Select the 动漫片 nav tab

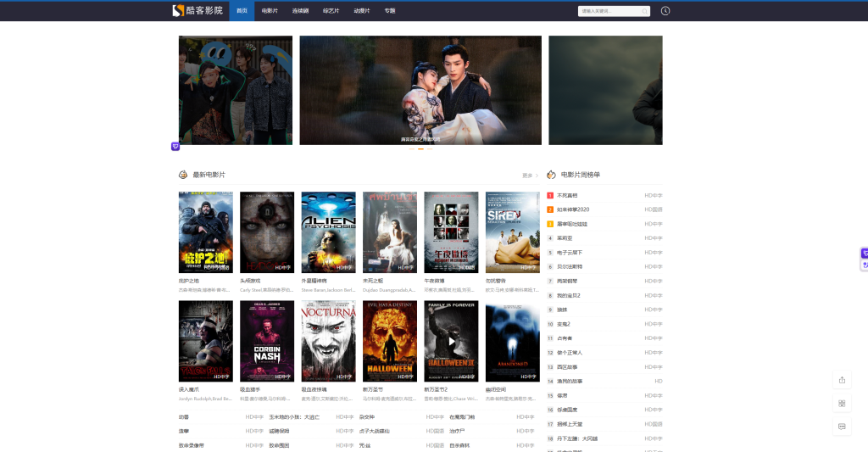pyautogui.click(x=361, y=11)
